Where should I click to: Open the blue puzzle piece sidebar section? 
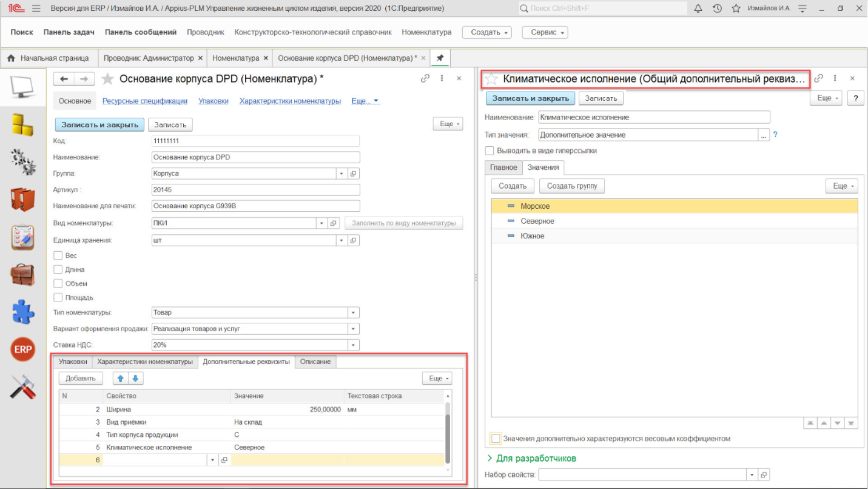(x=23, y=312)
